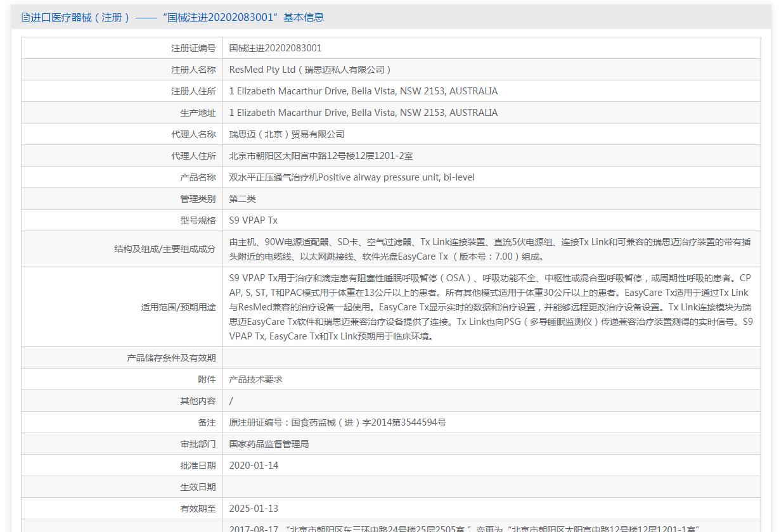Click the title heading "进口医疗器械（注册）" basic info

click(x=177, y=17)
